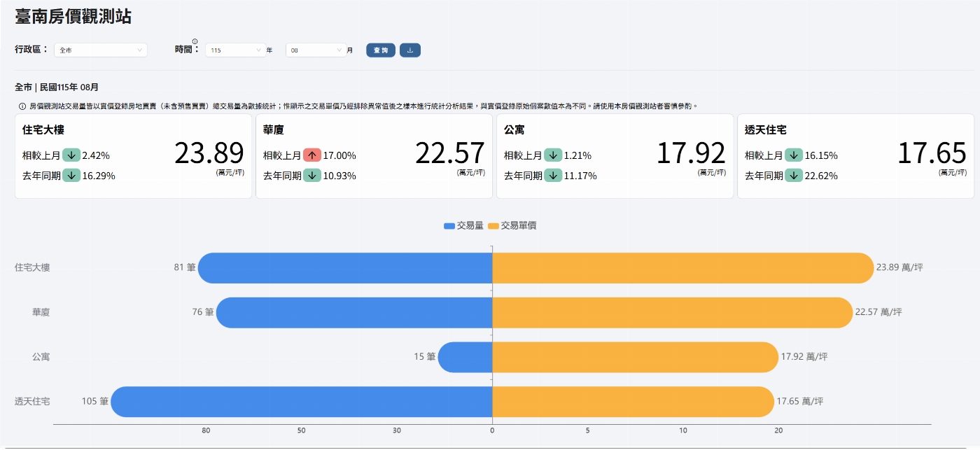Screen dimensions: 980x450
Task: Click the 住宅大樓 card title
Action: point(43,130)
